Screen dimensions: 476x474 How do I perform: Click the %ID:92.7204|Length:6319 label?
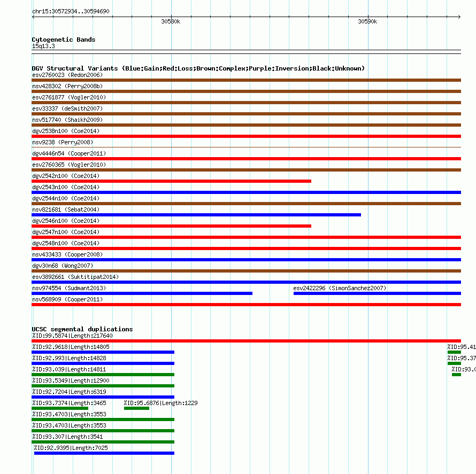69,392
